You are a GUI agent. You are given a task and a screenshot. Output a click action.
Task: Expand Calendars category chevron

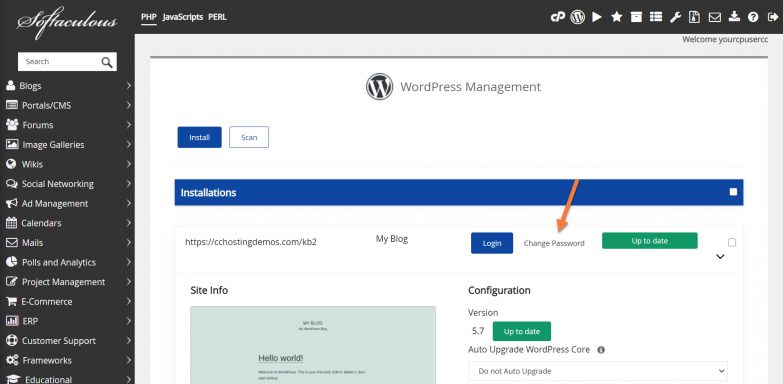click(x=128, y=223)
